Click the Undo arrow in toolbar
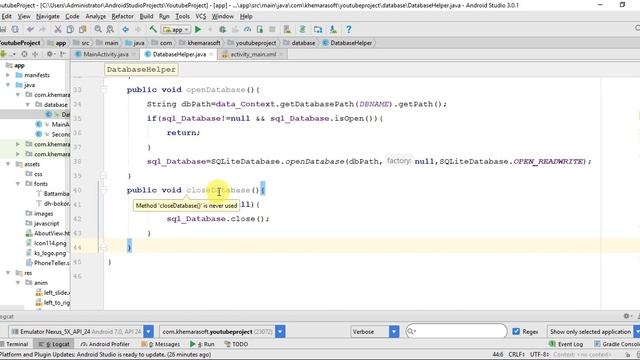 (30, 29)
